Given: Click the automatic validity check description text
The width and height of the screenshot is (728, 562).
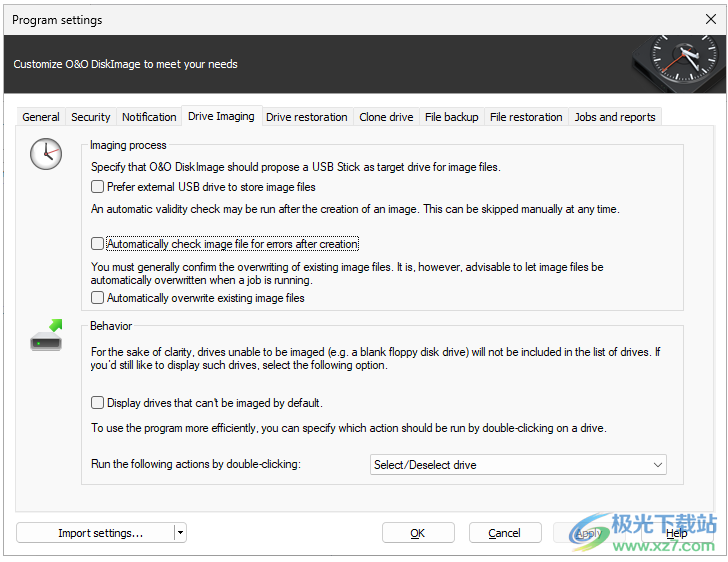Looking at the screenshot, I should (355, 209).
